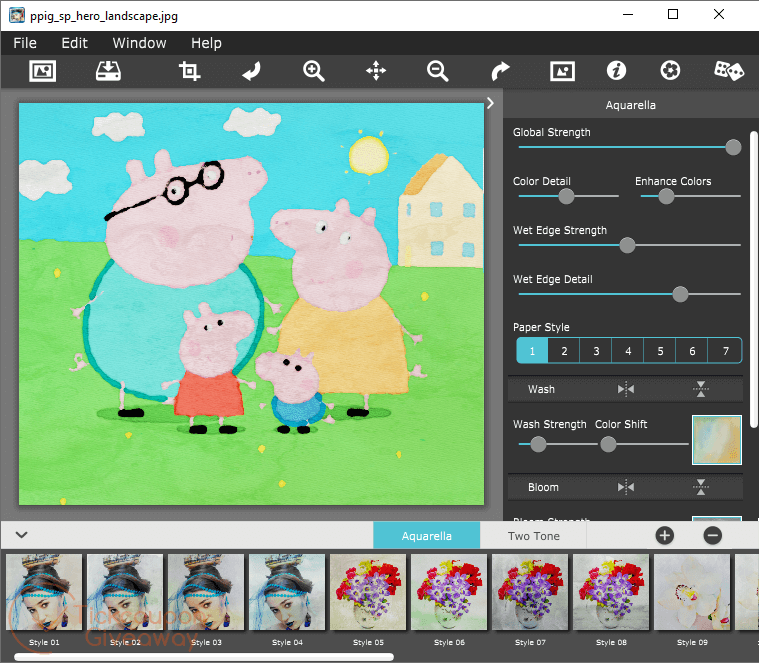Viewport: 759px width, 663px height.
Task: Click the undo arrow icon
Action: 252,71
